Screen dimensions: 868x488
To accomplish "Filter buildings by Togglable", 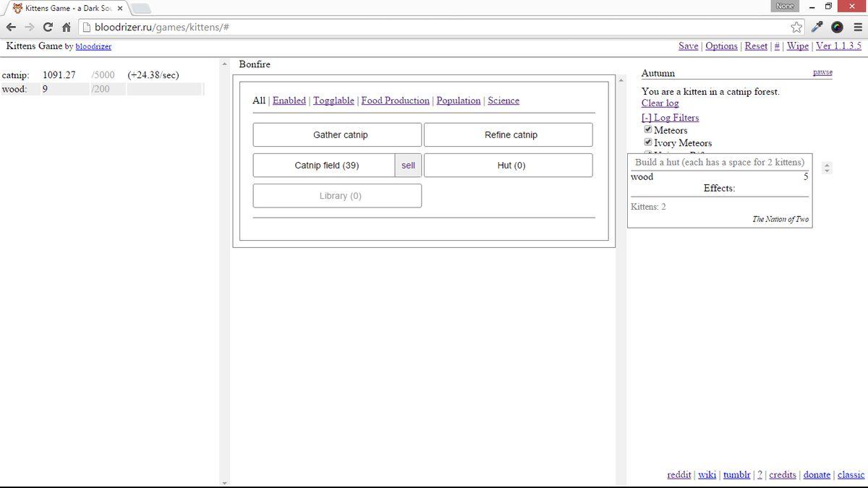I will pos(333,100).
